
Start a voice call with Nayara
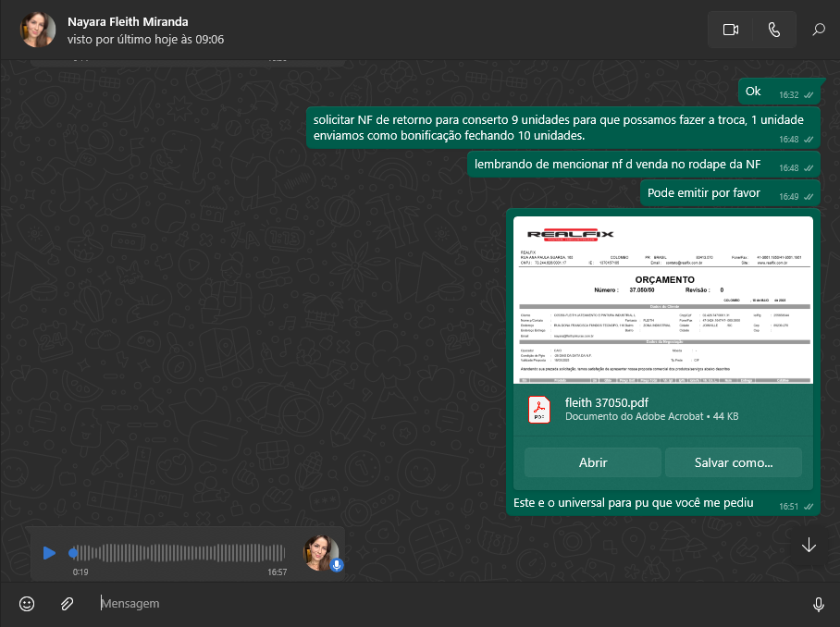coord(774,30)
